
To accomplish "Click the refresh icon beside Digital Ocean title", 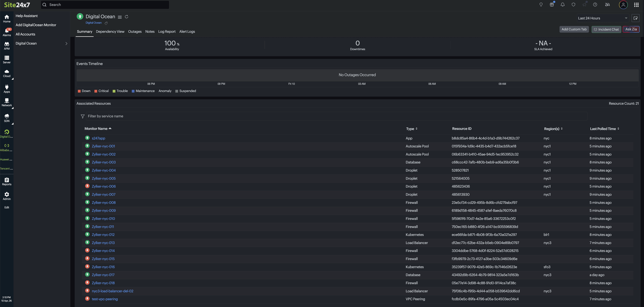I will [x=127, y=17].
